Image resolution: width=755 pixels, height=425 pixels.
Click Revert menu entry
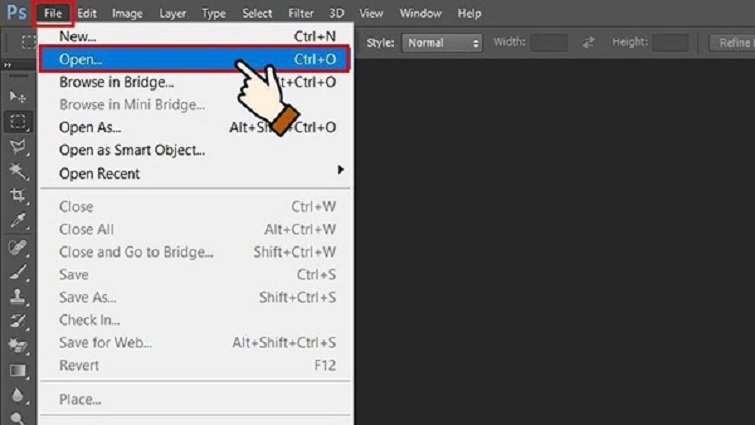pos(195,365)
